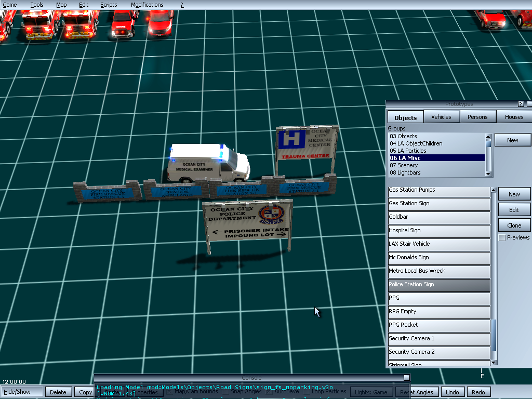This screenshot has width=532, height=399.
Task: Click the Copy button
Action: 84,392
